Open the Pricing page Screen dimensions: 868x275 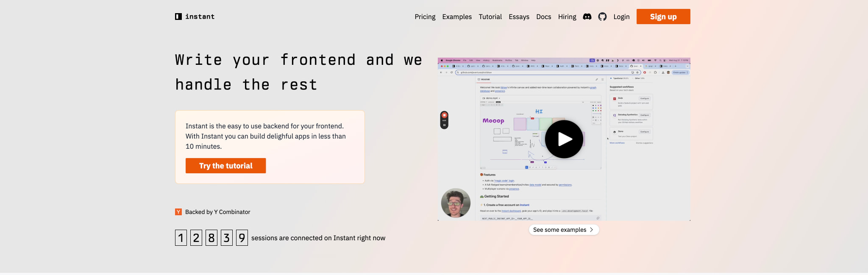click(x=425, y=17)
